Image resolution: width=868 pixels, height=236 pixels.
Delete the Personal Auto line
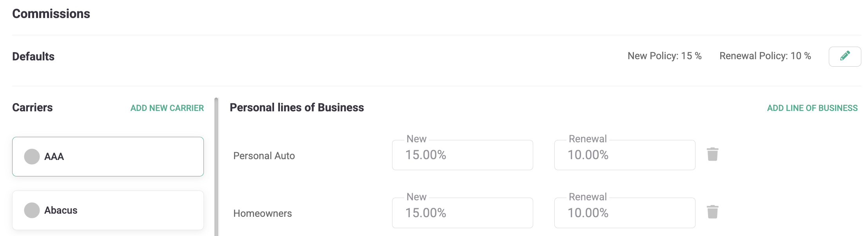point(712,154)
